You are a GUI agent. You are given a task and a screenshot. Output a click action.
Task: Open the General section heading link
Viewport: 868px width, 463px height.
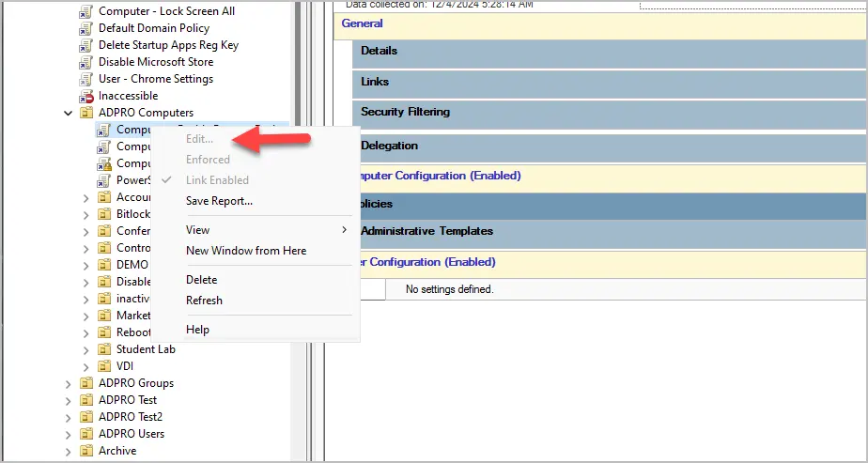point(362,23)
